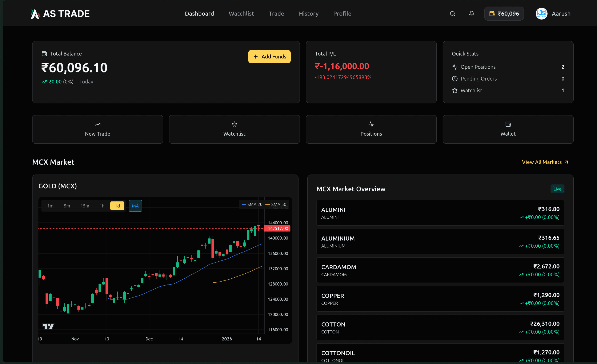Switch chart timeframe to 1h

[x=102, y=206]
